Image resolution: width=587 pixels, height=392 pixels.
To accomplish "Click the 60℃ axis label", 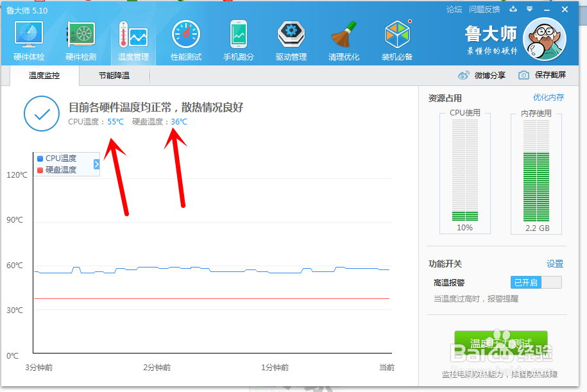I will pyautogui.click(x=15, y=266).
